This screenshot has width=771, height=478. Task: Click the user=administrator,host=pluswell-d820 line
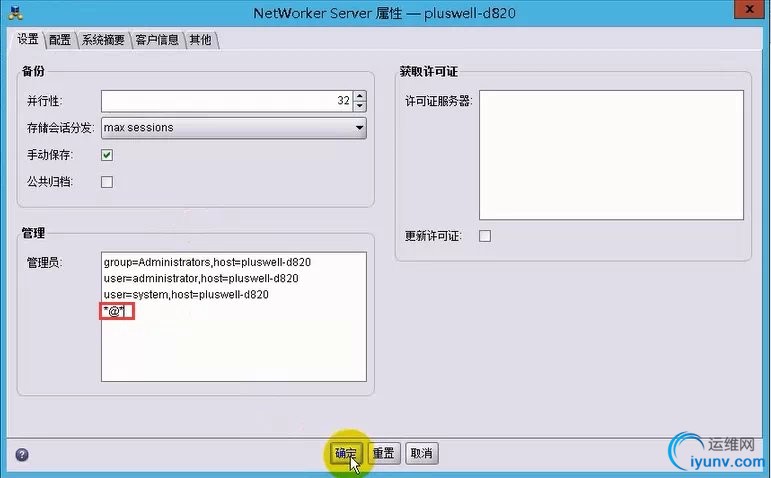coord(201,278)
